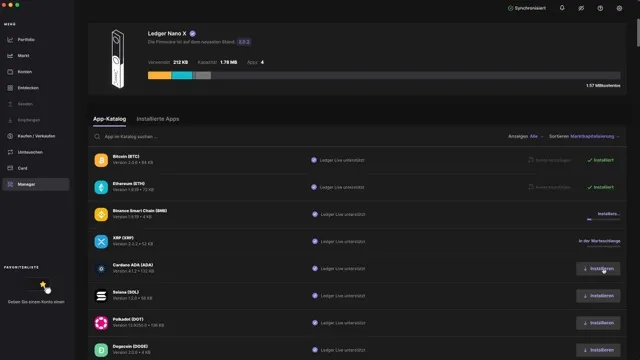
Task: Toggle the hide-balances eye icon
Action: pyautogui.click(x=581, y=8)
